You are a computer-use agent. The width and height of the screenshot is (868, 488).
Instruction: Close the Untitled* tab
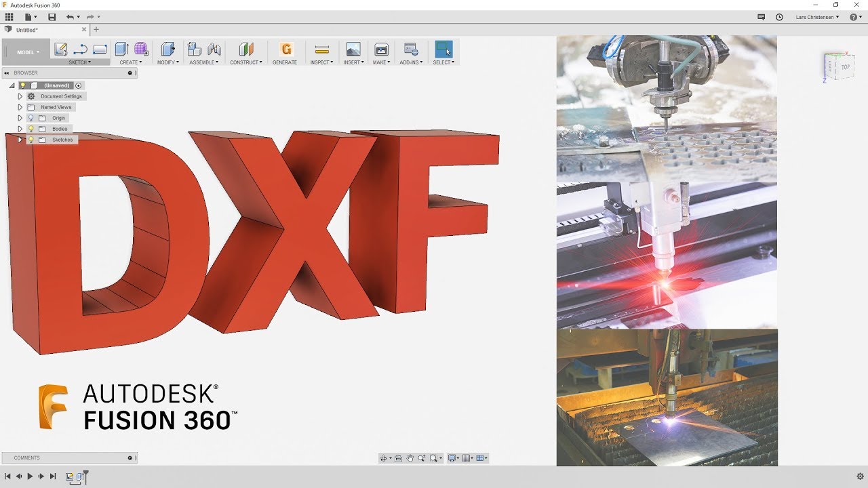click(x=84, y=30)
